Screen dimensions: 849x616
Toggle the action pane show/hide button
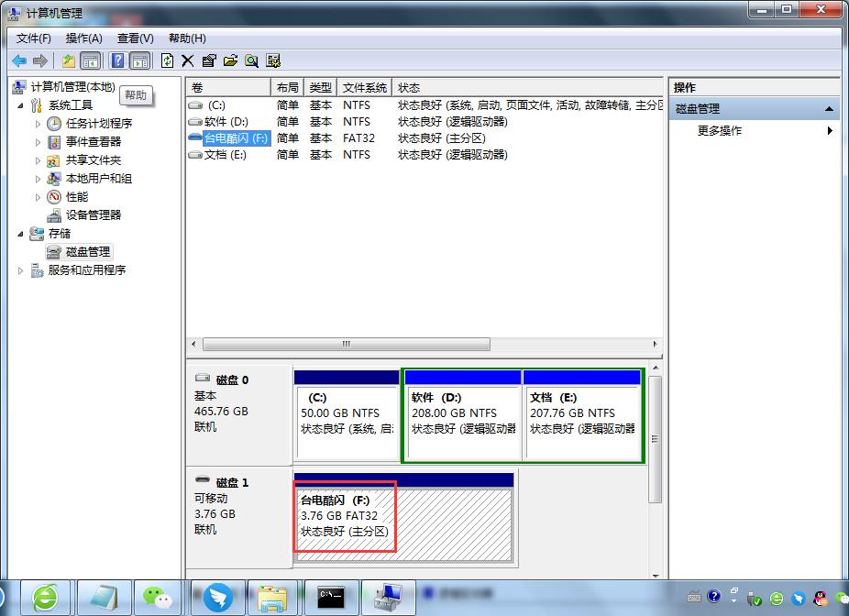(x=139, y=60)
